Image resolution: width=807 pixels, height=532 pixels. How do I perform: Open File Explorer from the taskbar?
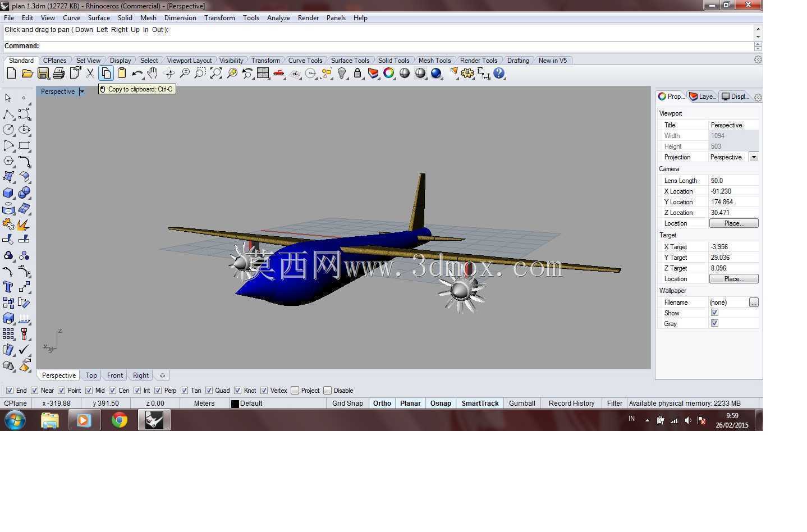(50, 420)
